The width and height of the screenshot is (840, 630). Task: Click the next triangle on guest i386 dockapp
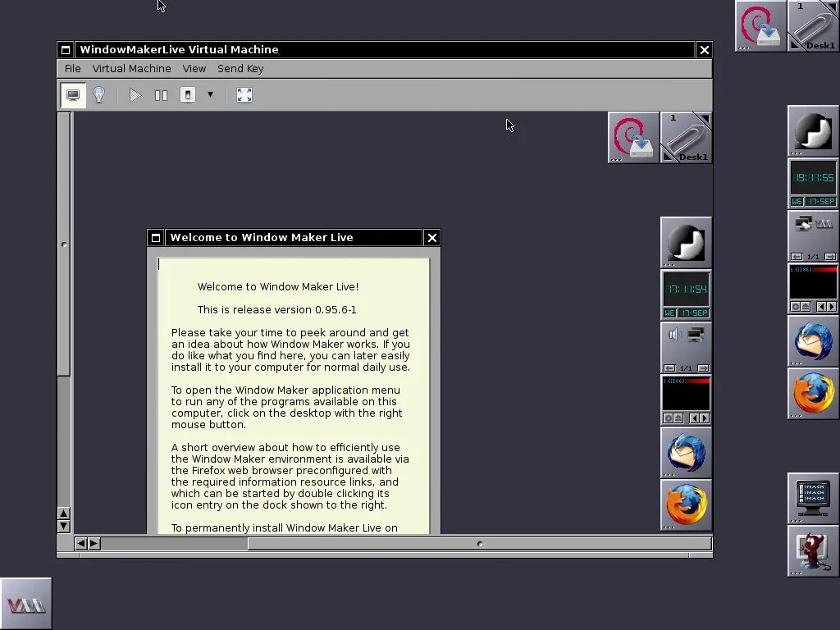705,418
